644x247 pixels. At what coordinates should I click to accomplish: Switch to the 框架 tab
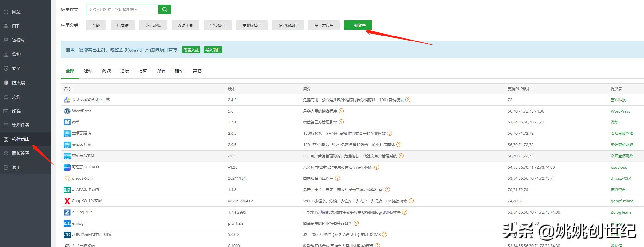click(179, 71)
